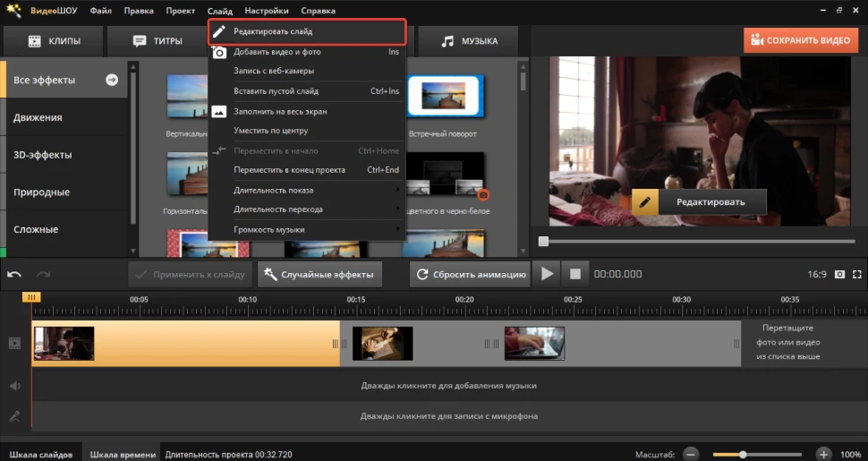Select the third clip with laptop thumbnail

point(535,344)
